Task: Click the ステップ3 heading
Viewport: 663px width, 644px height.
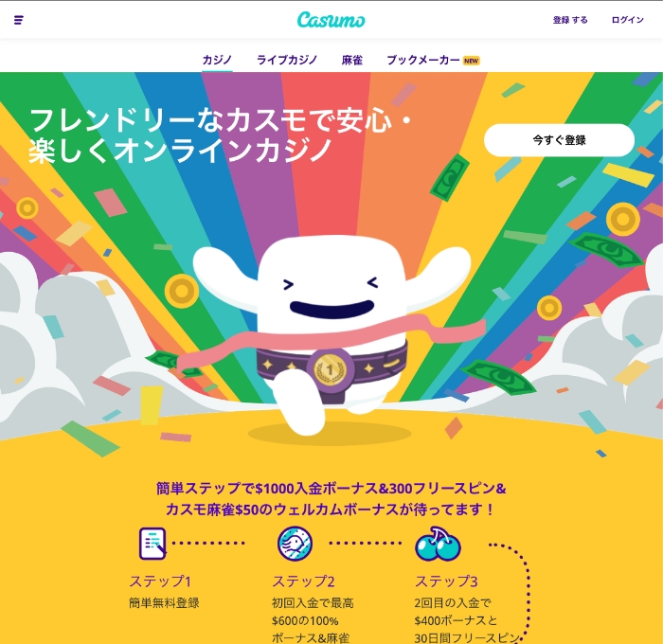Action: [446, 581]
